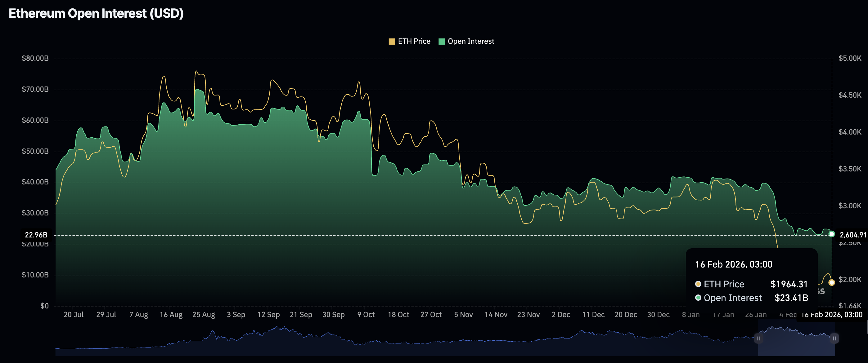
Task: Click the yellow ETH Price legend swatch
Action: pos(391,42)
